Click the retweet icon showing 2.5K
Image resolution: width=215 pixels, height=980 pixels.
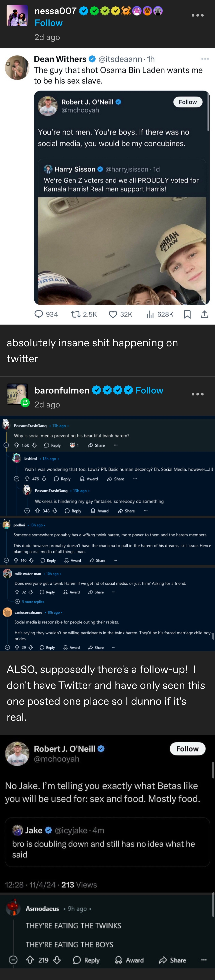coord(75,314)
